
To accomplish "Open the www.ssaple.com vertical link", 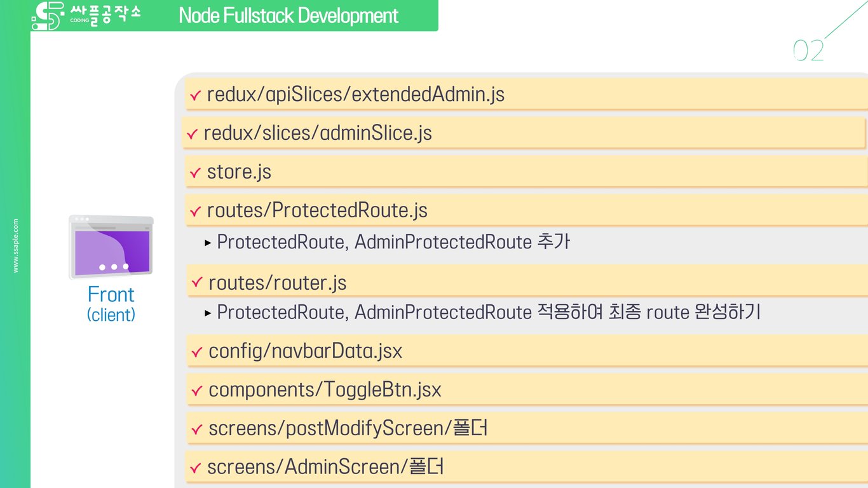I will (x=16, y=246).
